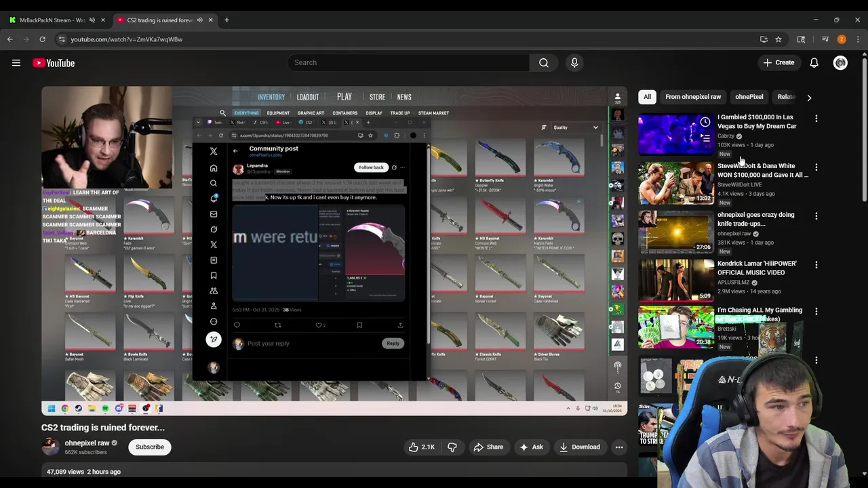The height and width of the screenshot is (488, 868).
Task: Open options for SteveWillDoIt & Dana White video
Action: coord(816,167)
